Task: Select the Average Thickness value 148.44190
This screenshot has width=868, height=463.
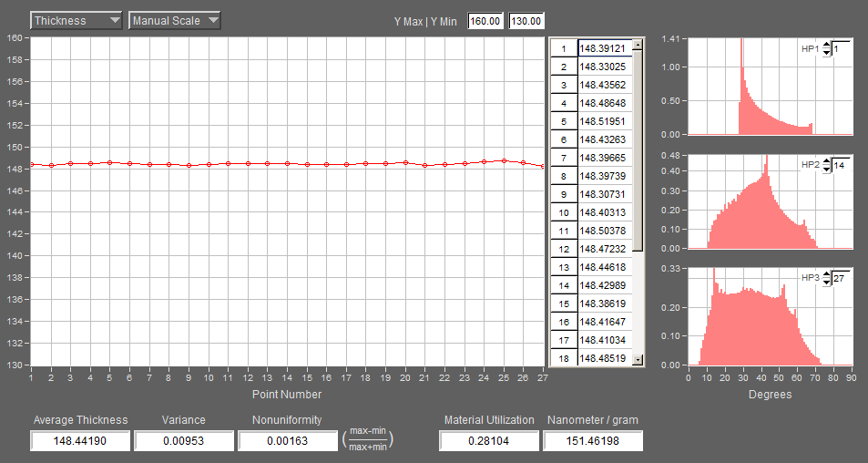Action: click(x=80, y=441)
